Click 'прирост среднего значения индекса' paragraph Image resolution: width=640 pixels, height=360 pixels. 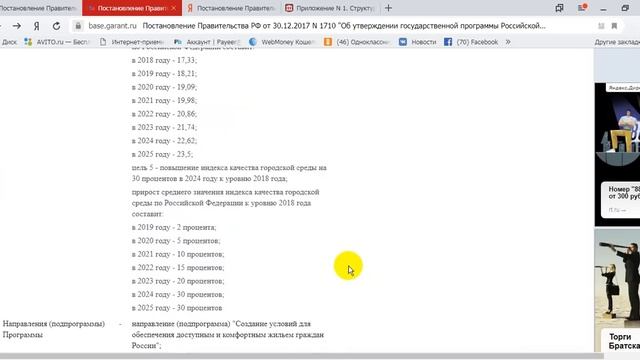(225, 203)
